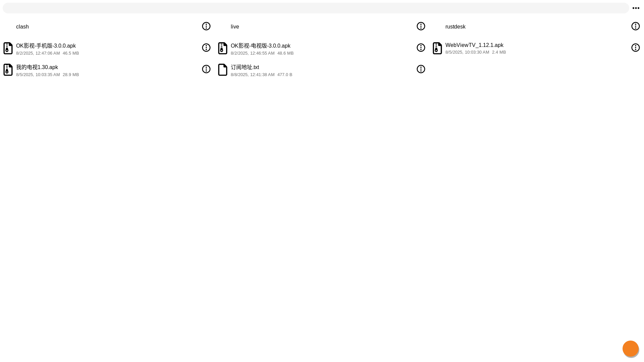Click the orange floating action button
Viewport: 644px width, 362px height.
click(631, 349)
